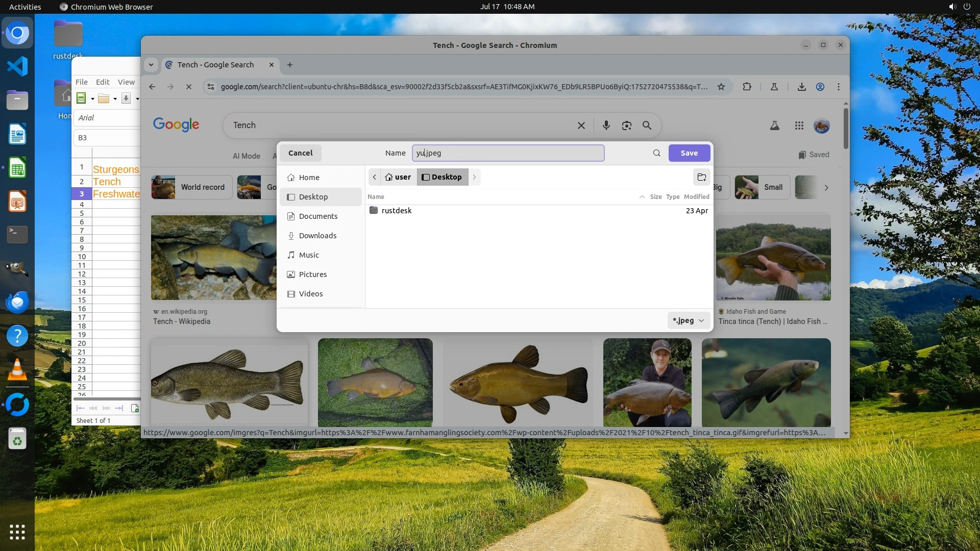Open the *.jpeg file type dropdown
980x551 pixels.
688,320
